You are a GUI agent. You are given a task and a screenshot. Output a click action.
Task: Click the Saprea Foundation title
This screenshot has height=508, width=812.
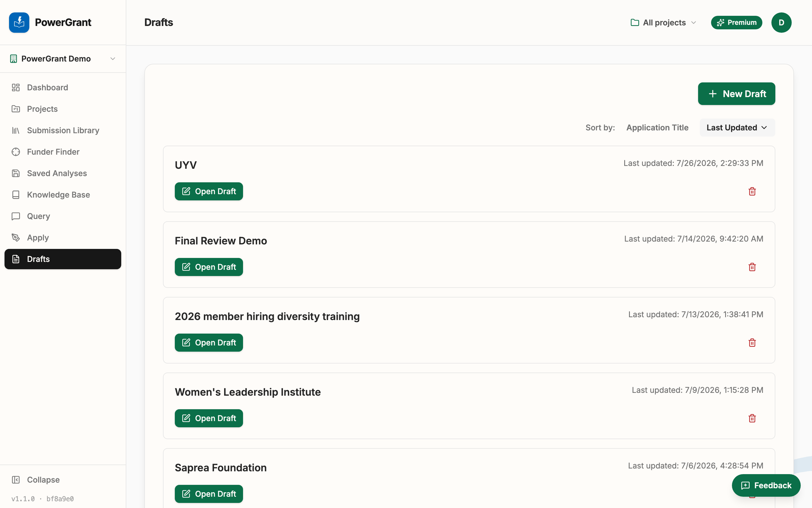[x=220, y=468]
